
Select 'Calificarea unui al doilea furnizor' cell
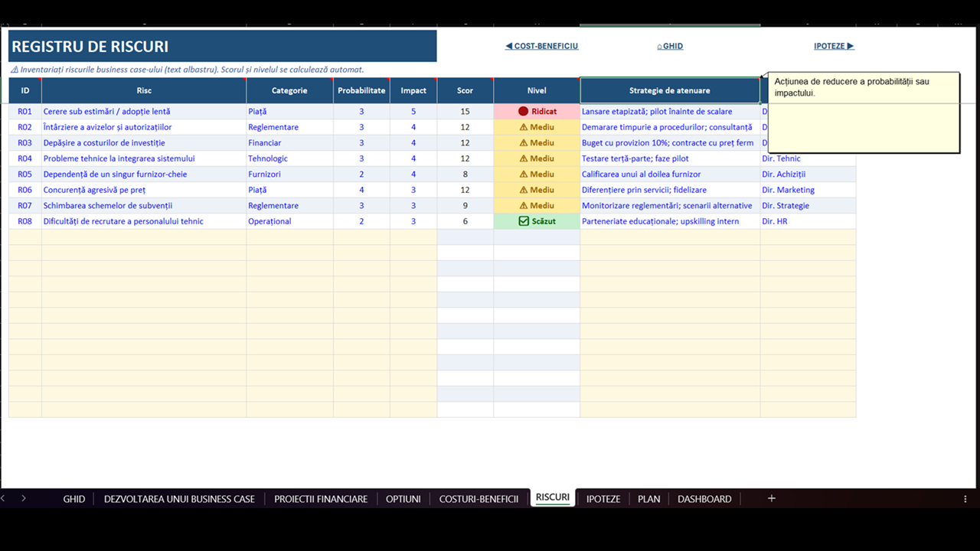click(670, 174)
